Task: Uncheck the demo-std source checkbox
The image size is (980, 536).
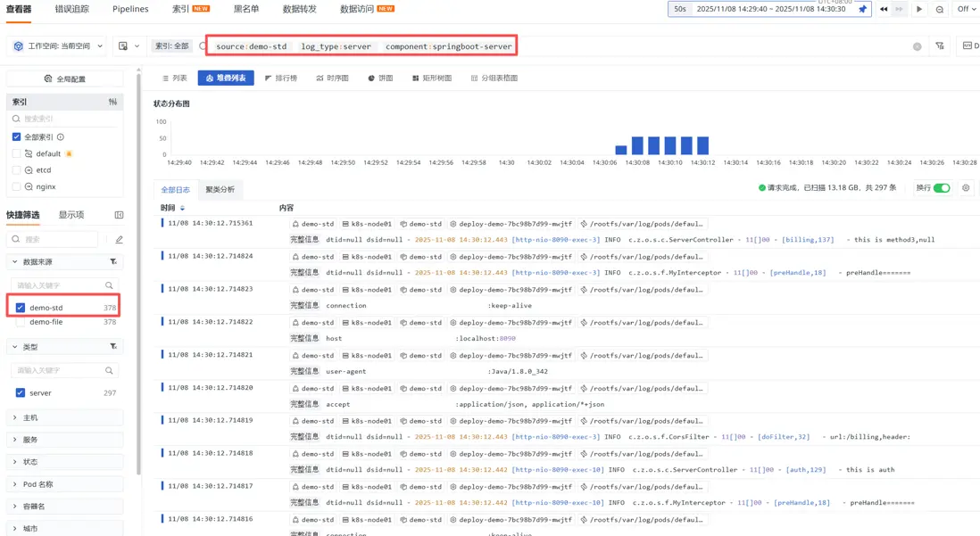Action: pos(20,308)
